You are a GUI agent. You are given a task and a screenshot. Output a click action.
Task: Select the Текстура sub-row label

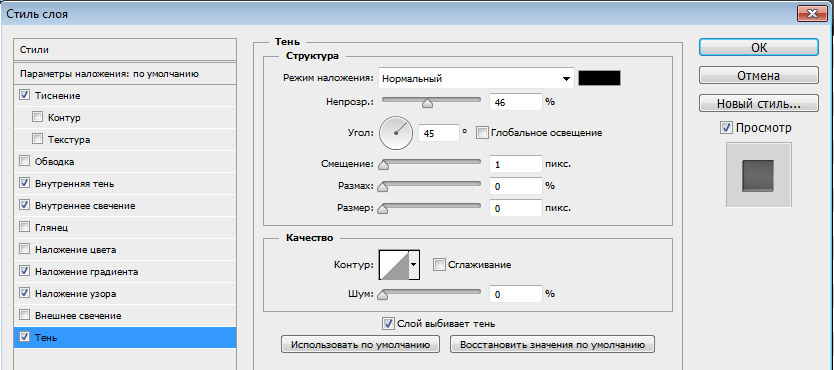69,140
